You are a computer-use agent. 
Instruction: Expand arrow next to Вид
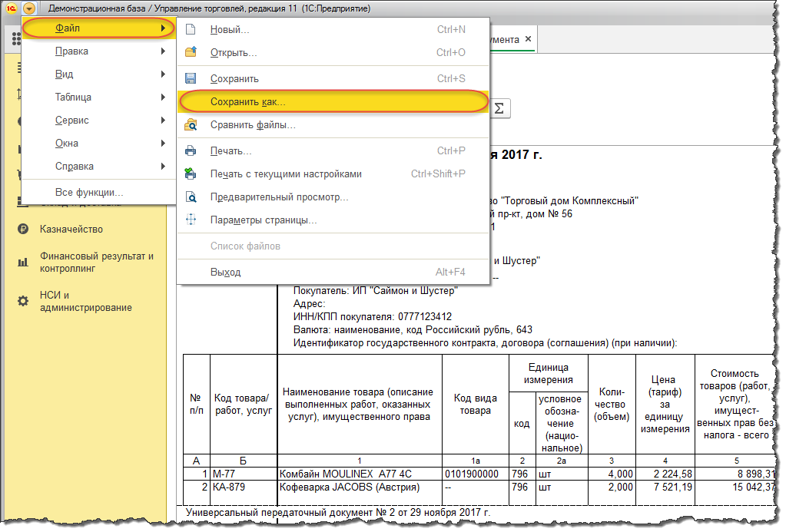[164, 74]
